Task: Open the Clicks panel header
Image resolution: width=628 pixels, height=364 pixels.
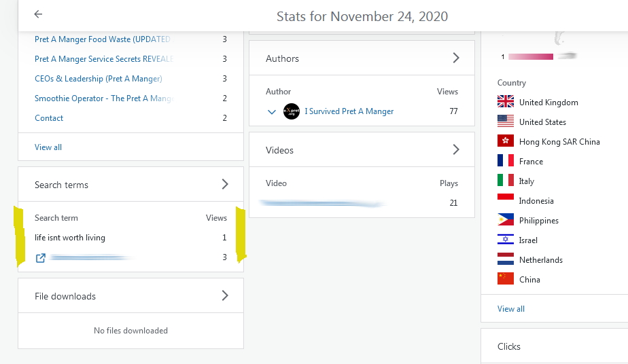Action: pos(509,346)
